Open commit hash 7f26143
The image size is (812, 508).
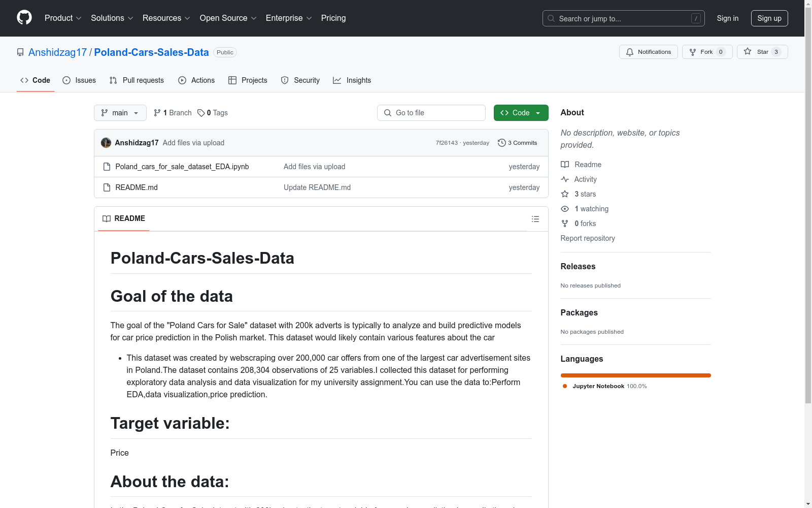pos(447,143)
